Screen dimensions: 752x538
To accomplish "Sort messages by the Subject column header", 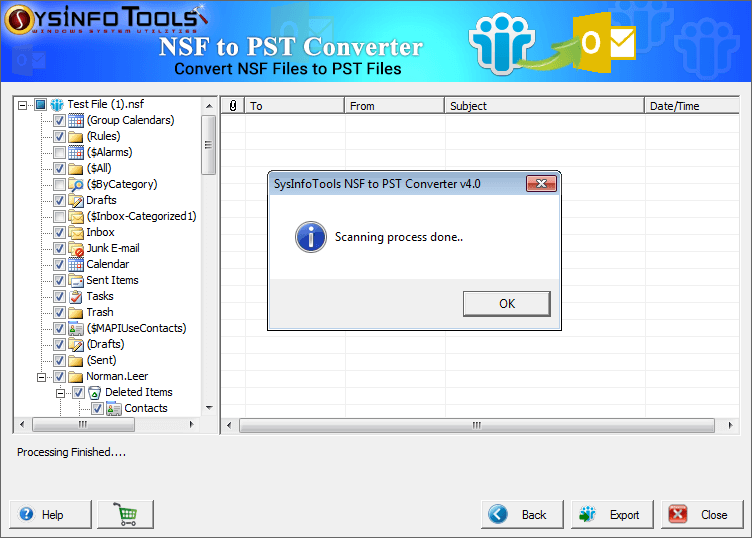I will point(544,105).
